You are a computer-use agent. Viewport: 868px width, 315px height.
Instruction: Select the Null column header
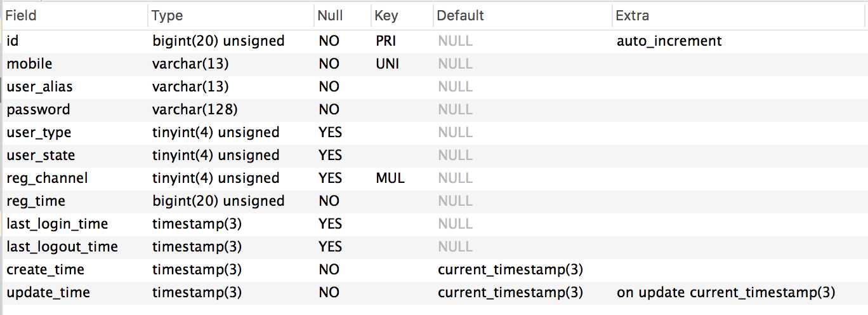click(343, 15)
